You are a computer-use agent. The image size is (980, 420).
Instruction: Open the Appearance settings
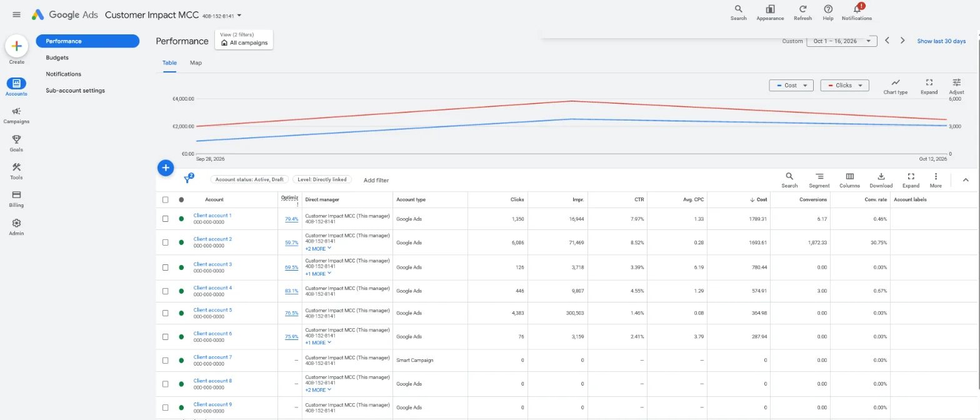click(770, 12)
